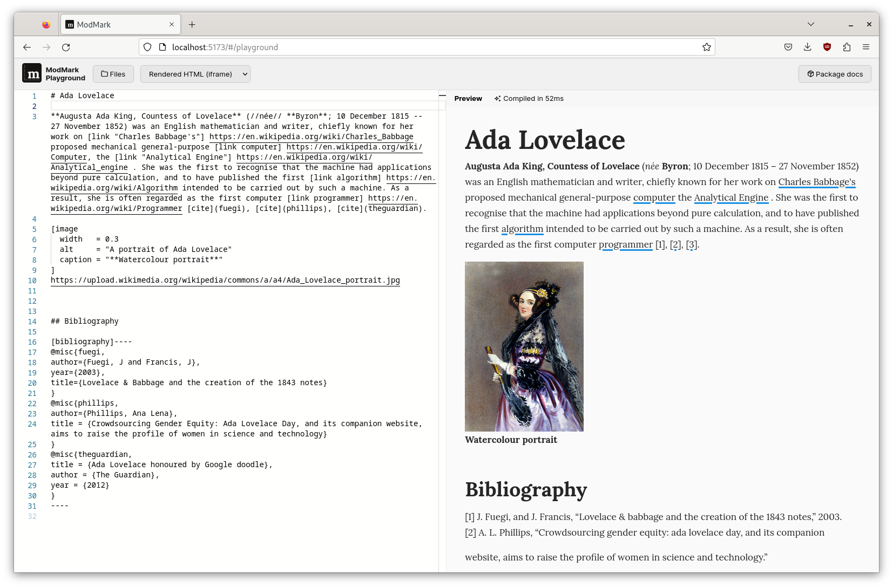Click the 'author={Fuegi, J and Francis, J},' line
Screen dimensions: 893x588
125,362
